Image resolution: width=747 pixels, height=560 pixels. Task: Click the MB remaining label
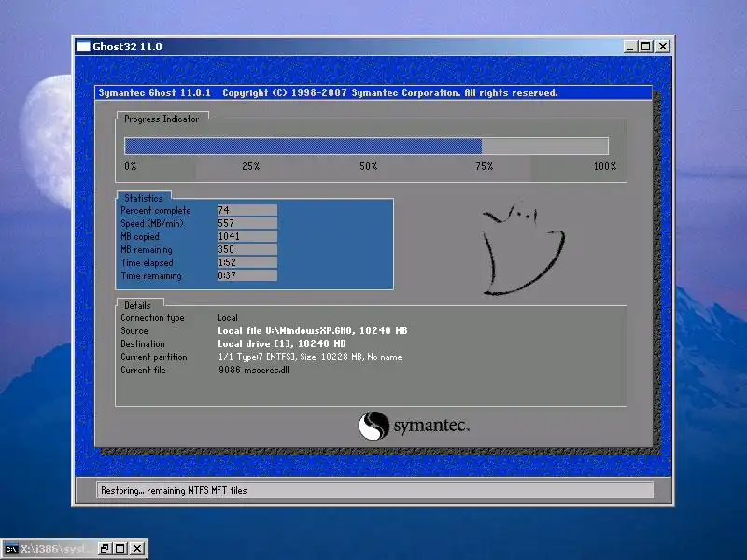click(147, 249)
